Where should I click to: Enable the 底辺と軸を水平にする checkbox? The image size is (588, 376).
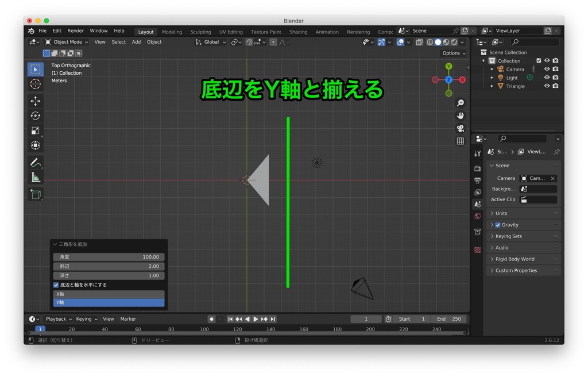(56, 285)
